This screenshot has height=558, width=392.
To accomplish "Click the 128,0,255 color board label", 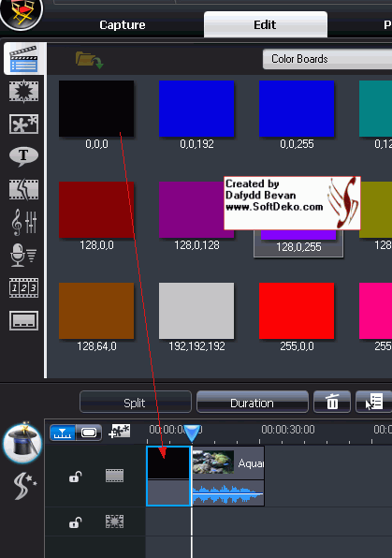I will [298, 247].
